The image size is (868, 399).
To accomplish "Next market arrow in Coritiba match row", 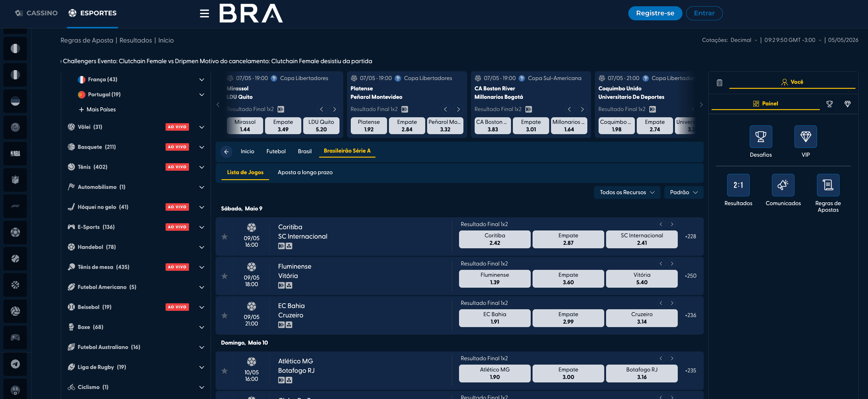I will (x=672, y=224).
